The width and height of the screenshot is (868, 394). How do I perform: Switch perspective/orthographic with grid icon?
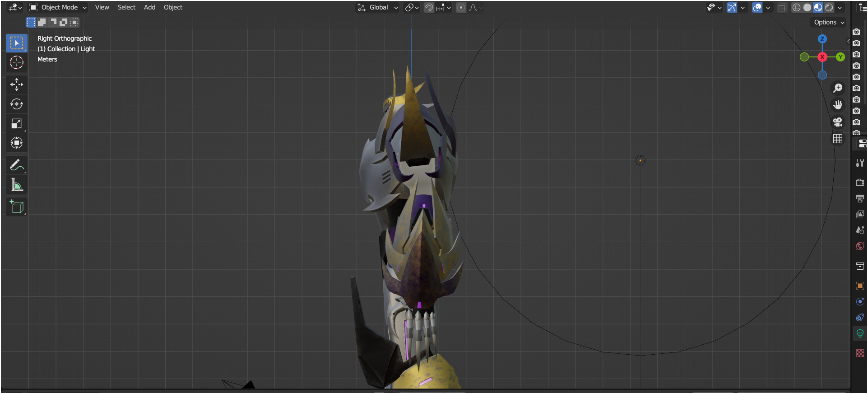click(838, 139)
